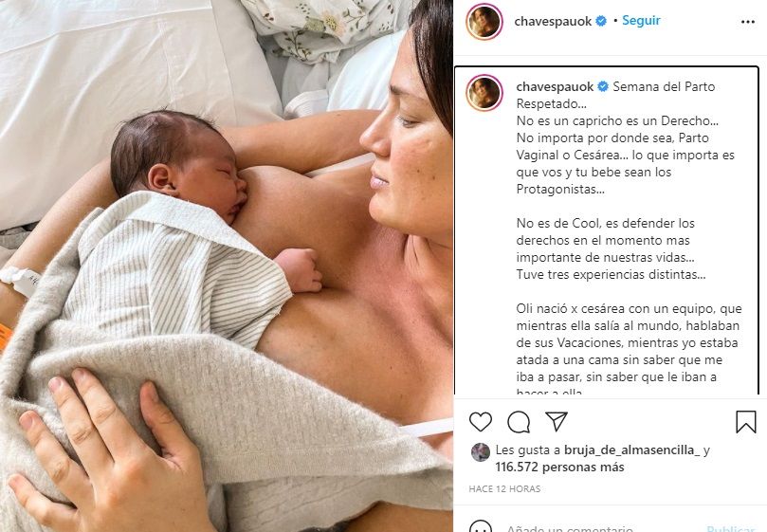
Task: View the 116.572 personas más likes list
Action: (559, 467)
